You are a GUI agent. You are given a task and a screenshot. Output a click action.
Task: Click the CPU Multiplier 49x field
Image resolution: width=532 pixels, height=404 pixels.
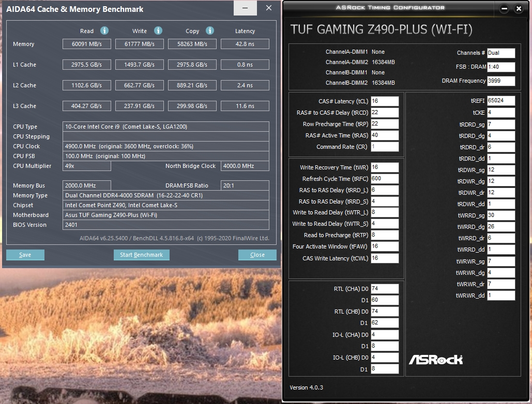click(86, 166)
